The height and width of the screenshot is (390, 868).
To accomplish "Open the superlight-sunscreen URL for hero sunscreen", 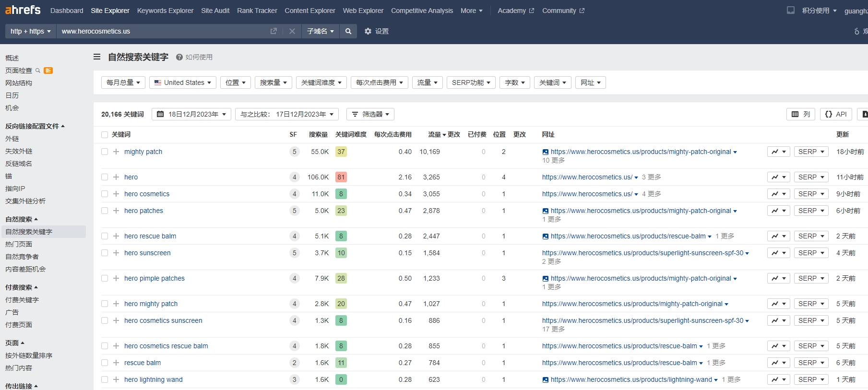I will click(642, 253).
